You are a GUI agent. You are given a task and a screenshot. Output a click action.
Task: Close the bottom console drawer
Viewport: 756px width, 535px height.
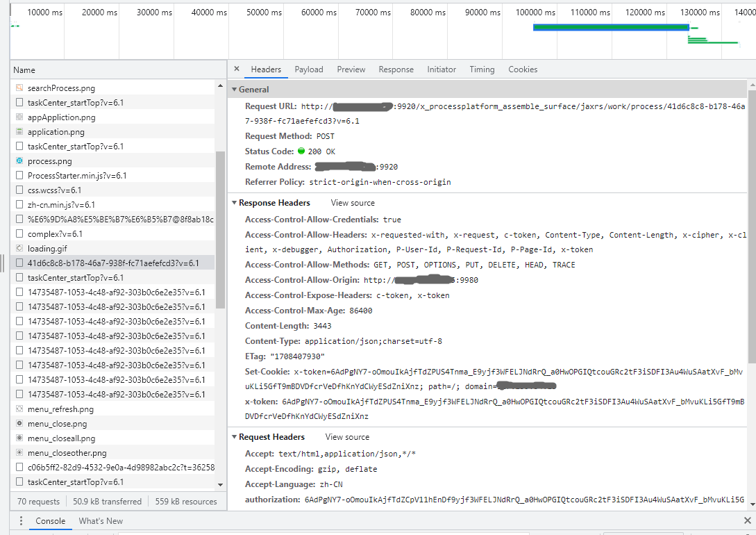coord(747,521)
